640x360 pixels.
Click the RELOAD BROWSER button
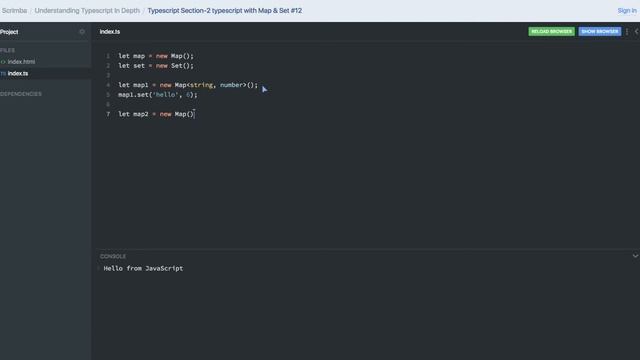[x=551, y=31]
